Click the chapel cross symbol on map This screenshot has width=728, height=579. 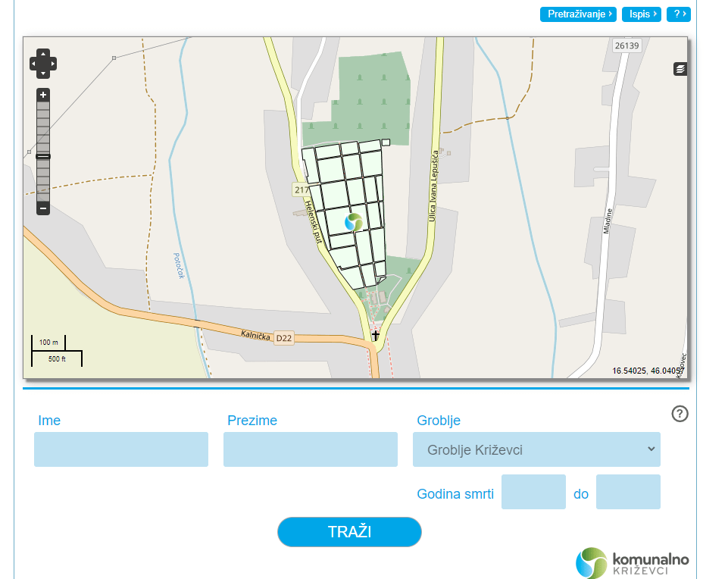[x=375, y=334]
